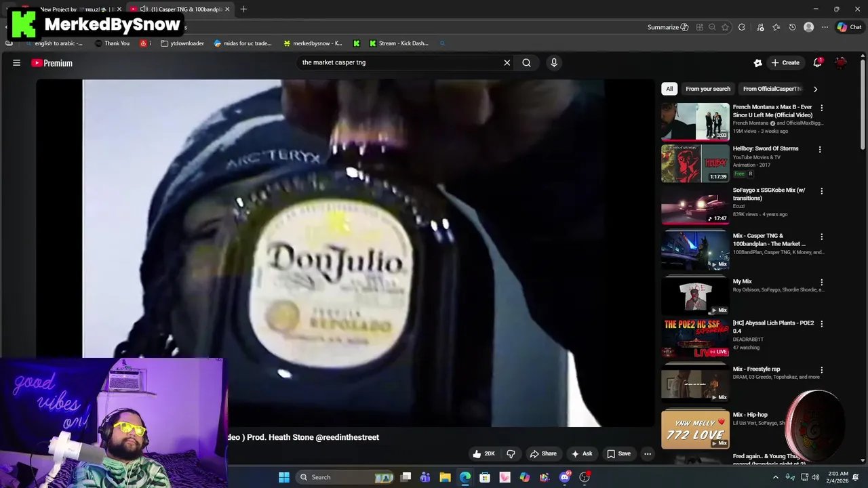Submit search with magnifier icon

[x=526, y=62]
